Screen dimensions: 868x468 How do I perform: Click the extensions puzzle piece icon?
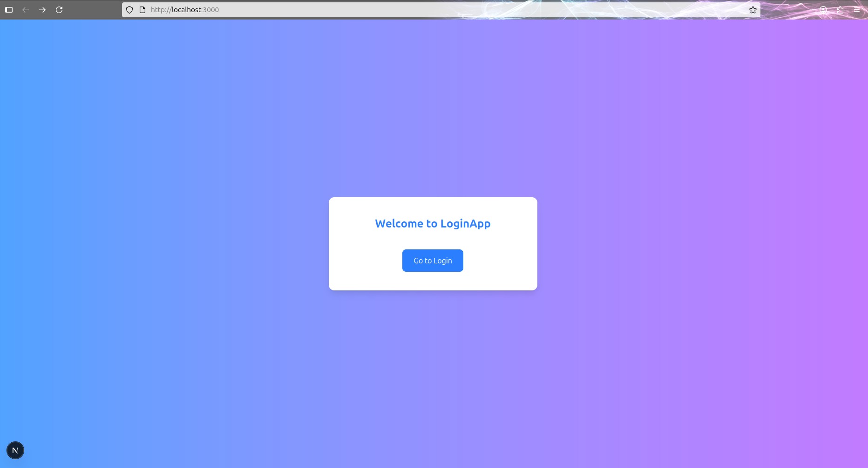pyautogui.click(x=840, y=9)
